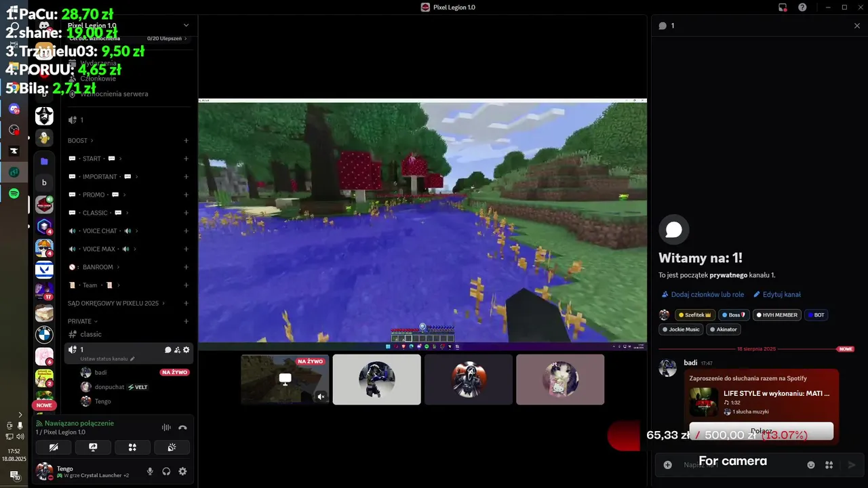868x488 pixels.
Task: Expand the START category
Action: 96,159
